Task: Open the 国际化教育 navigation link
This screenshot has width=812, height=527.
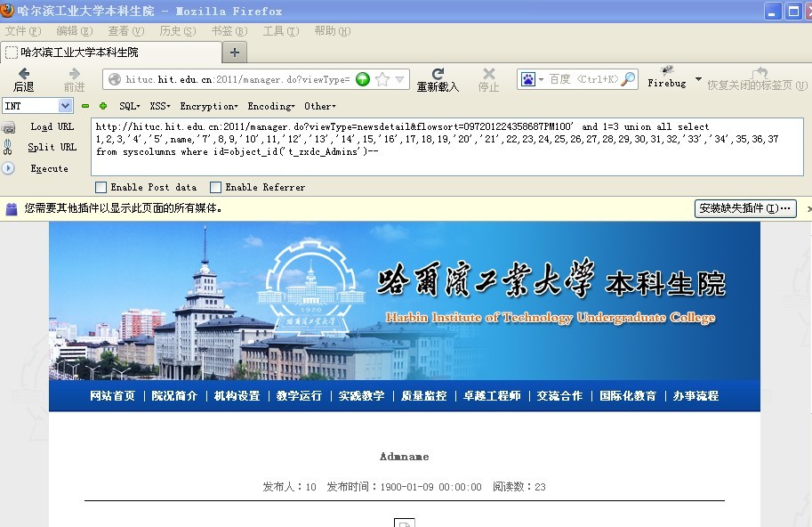Action: (628, 396)
